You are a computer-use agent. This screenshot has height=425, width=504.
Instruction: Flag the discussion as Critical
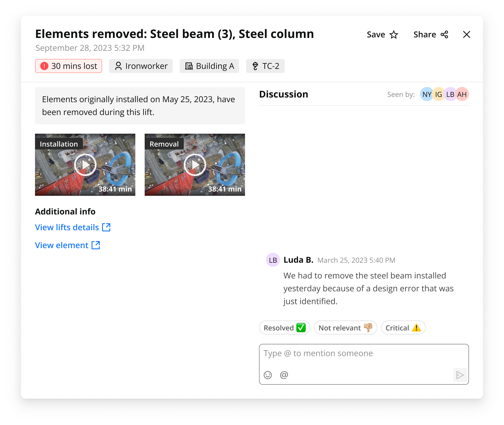(x=403, y=328)
